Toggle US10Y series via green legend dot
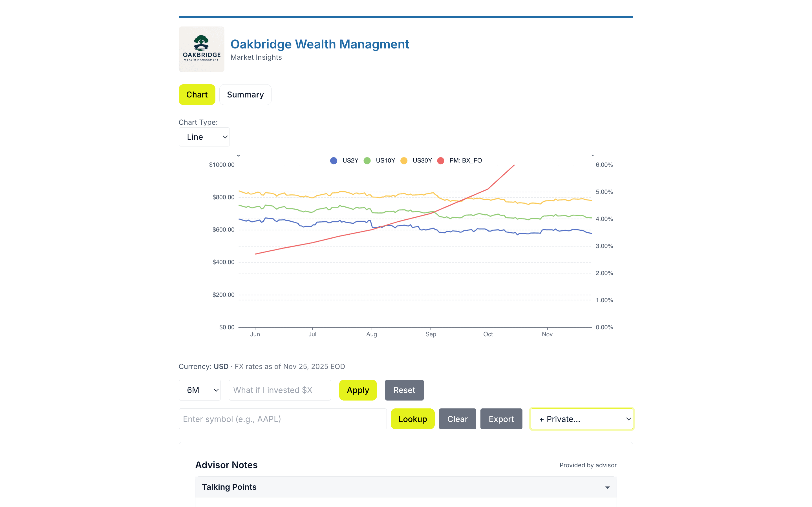Screen dimensions: 812x507 pos(367,161)
